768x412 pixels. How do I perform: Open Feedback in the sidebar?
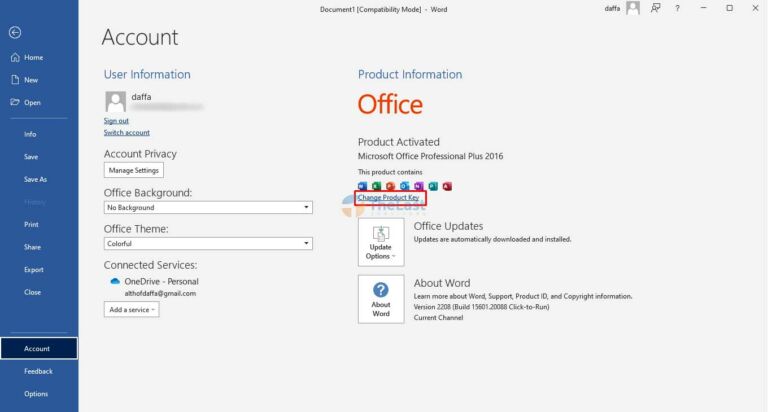pyautogui.click(x=38, y=371)
